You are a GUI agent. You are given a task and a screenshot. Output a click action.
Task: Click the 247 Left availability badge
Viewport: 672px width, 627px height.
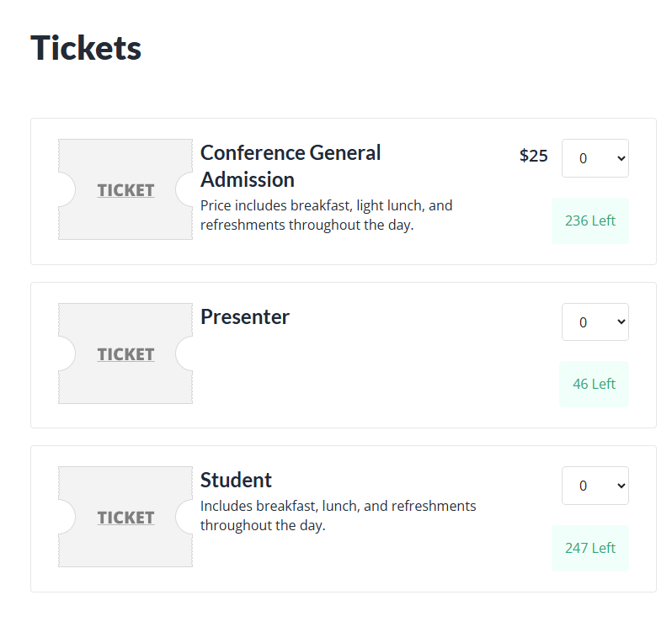pyautogui.click(x=589, y=548)
